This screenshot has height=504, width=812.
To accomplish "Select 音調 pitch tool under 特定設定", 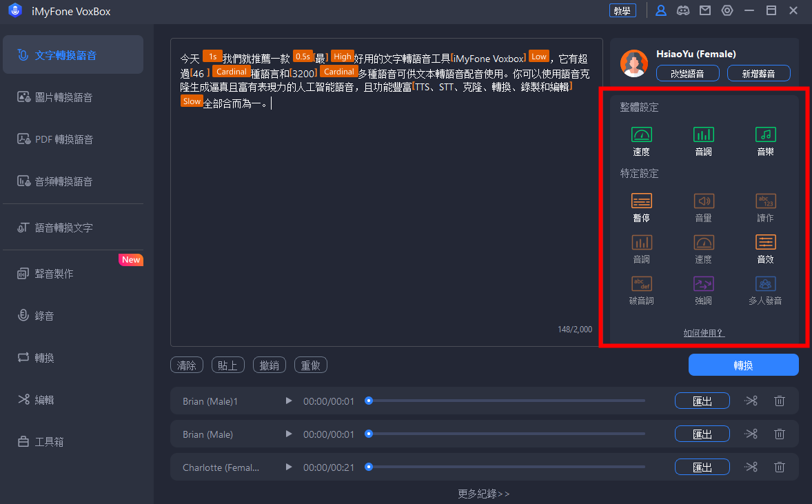I will click(641, 249).
